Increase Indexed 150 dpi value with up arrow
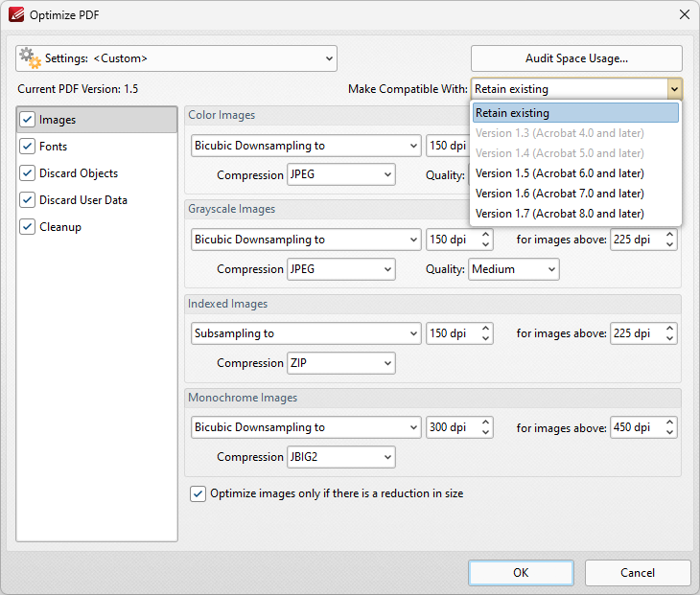The height and width of the screenshot is (595, 700). coord(486,329)
